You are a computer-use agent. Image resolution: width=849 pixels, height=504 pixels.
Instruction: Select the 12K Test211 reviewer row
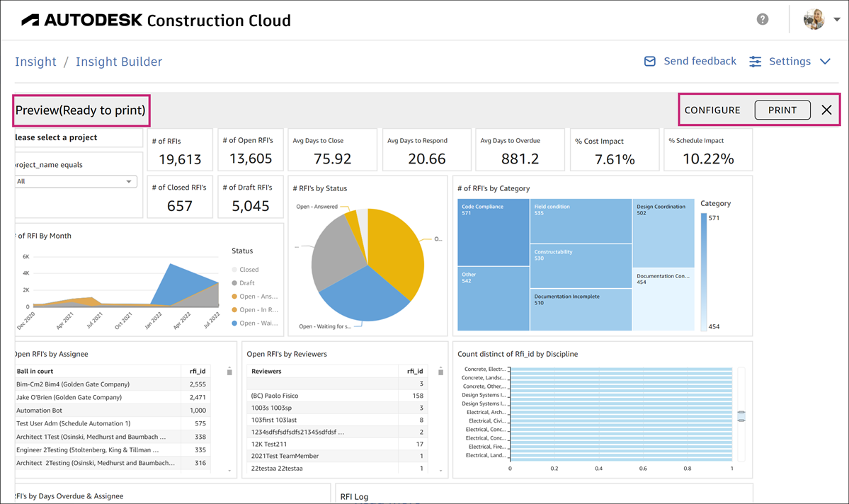338,444
